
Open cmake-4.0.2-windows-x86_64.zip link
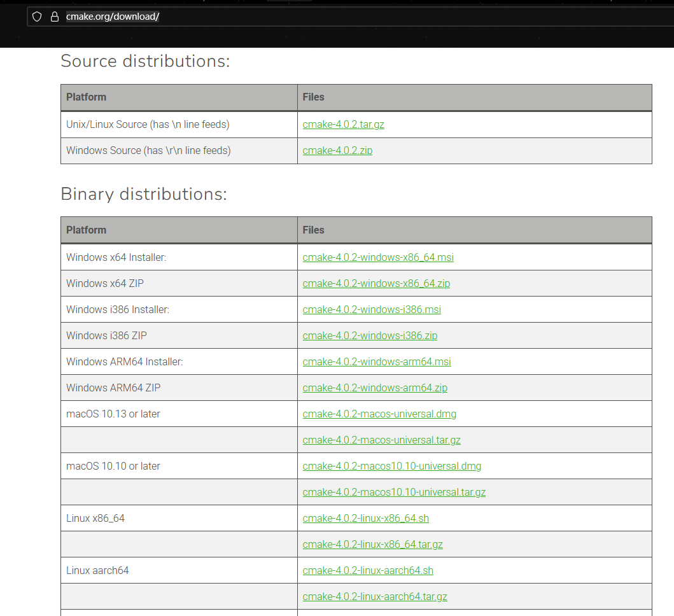(376, 283)
